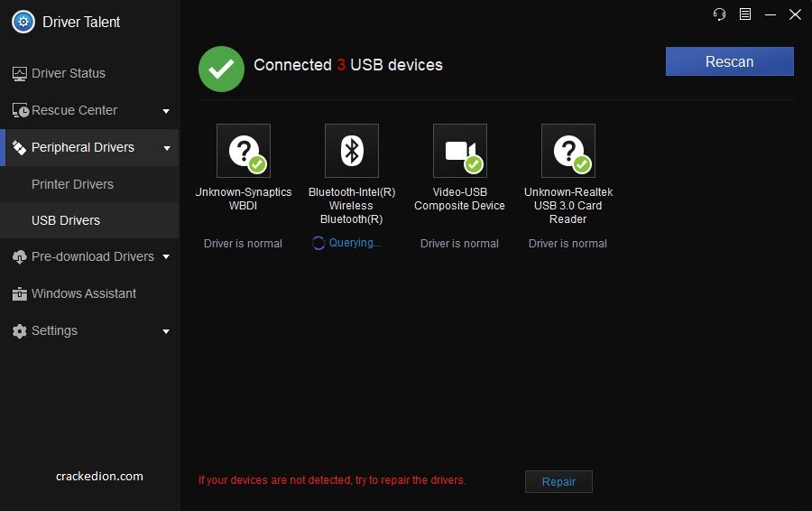Select the Unknown-Synaptics WBDI device icon
Viewport: 812px width, 511px height.
pyautogui.click(x=244, y=151)
